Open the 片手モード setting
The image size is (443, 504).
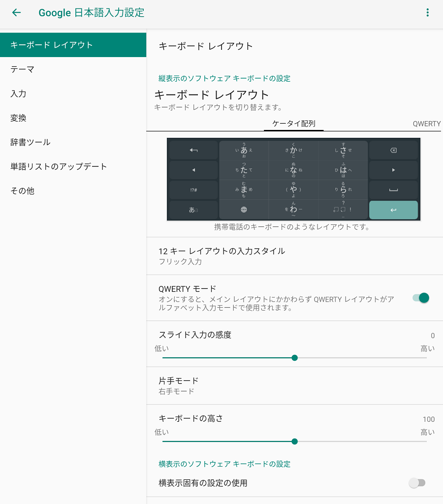(x=294, y=386)
